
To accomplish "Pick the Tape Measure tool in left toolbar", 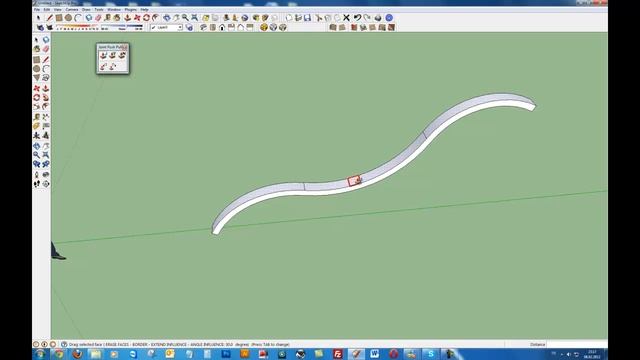I will pyautogui.click(x=36, y=117).
